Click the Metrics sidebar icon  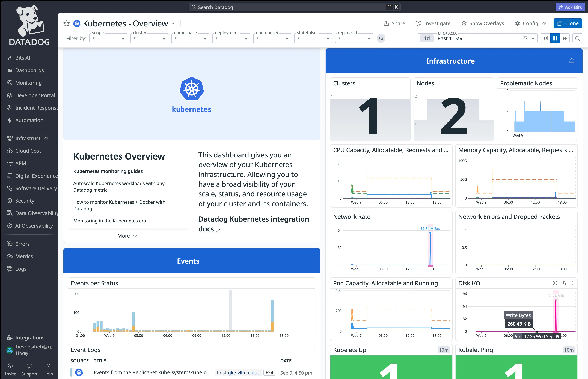point(10,256)
